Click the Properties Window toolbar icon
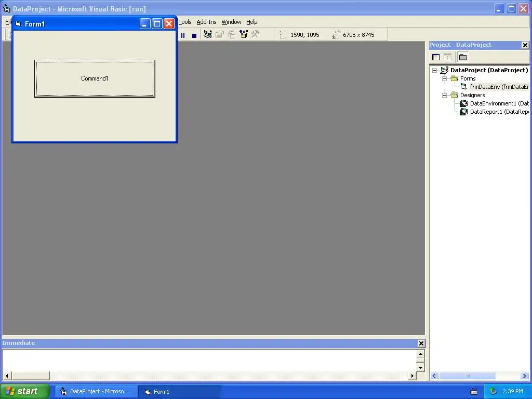 click(x=220, y=34)
